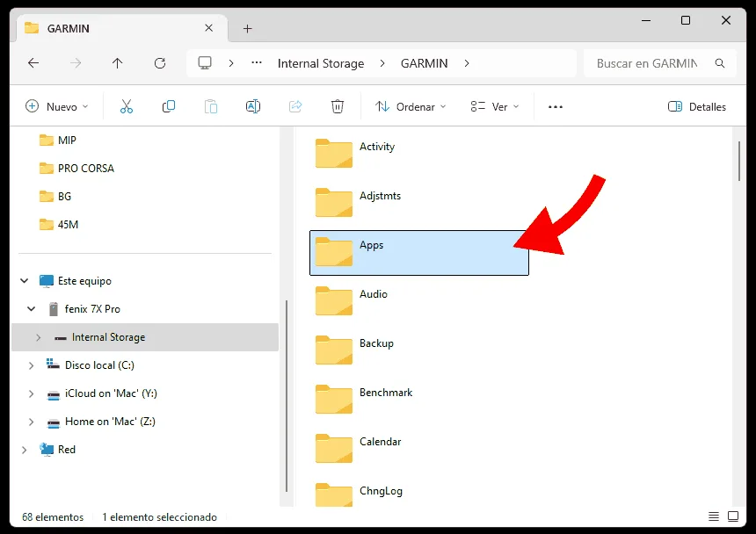Select the Calendar folder

point(419,449)
